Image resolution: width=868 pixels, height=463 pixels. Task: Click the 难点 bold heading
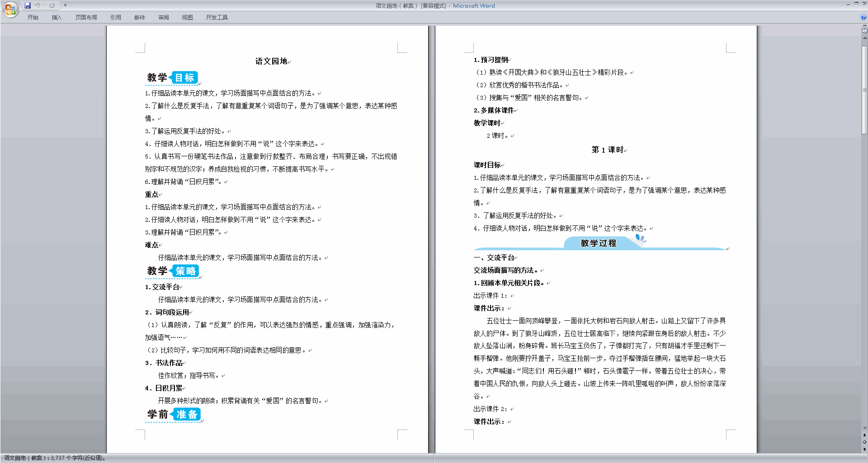[x=151, y=245]
